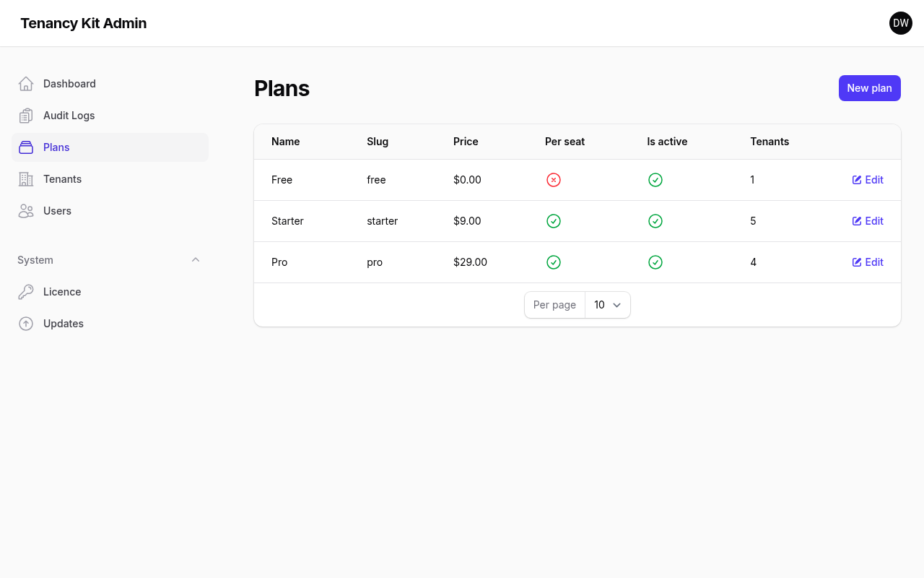The height and width of the screenshot is (578, 924).
Task: Edit the Free plan
Action: tap(868, 180)
